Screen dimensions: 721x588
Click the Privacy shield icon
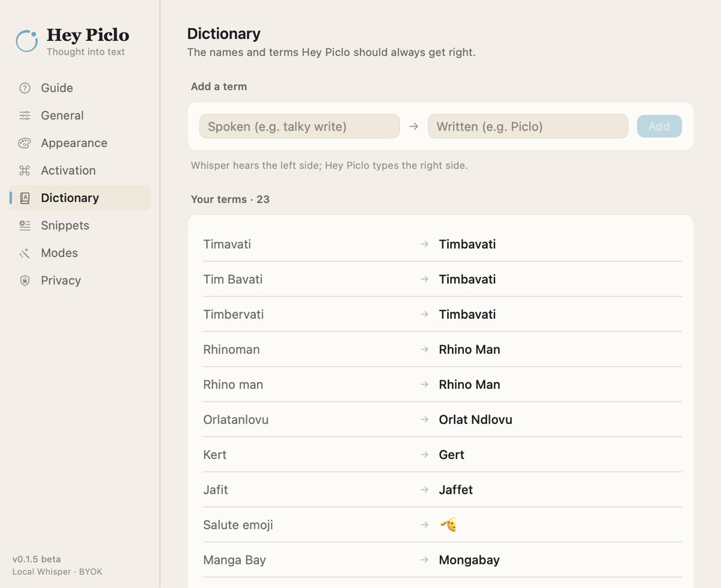point(25,280)
